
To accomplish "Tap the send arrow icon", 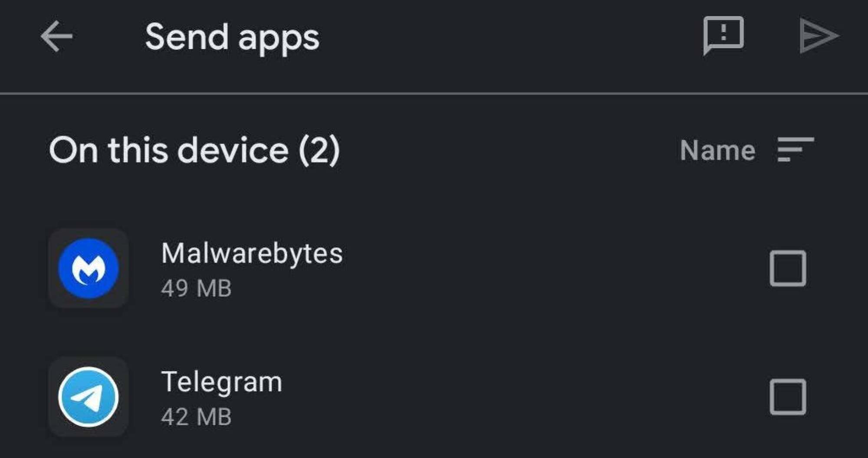I will pos(819,36).
